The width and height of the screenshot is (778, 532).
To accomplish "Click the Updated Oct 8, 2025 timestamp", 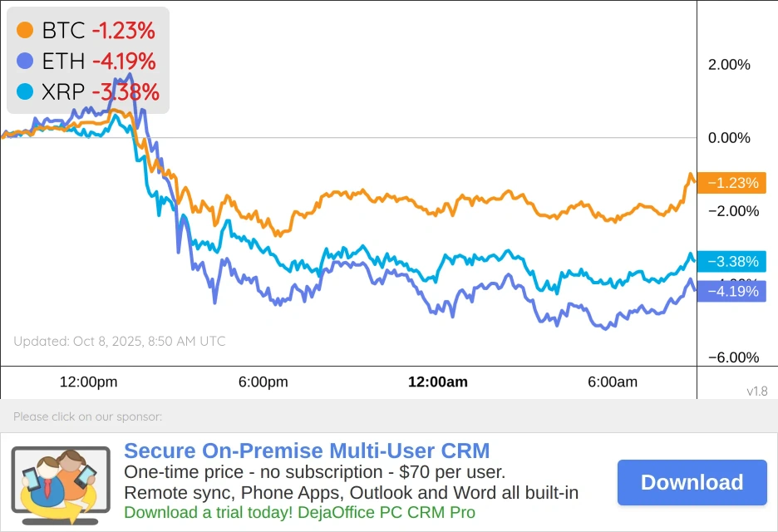I will click(x=120, y=341).
